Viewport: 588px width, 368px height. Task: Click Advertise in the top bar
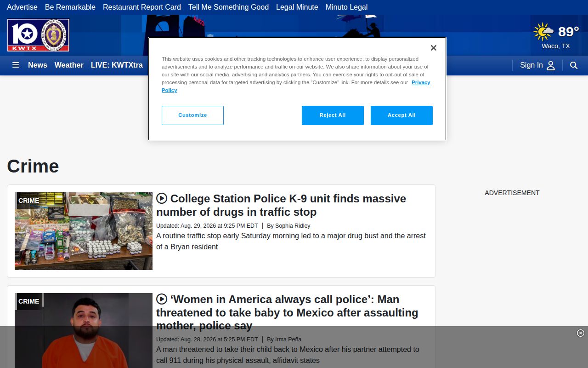(22, 7)
